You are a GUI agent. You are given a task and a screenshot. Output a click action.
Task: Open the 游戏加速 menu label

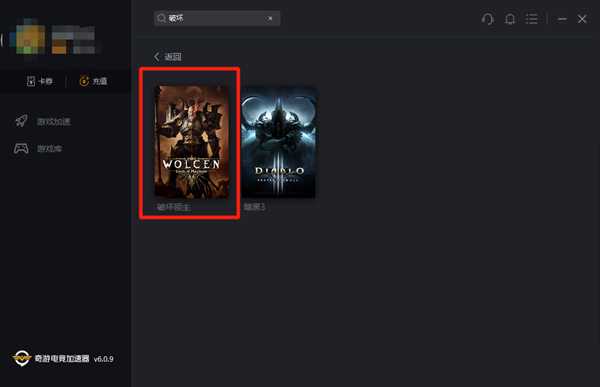tap(54, 122)
